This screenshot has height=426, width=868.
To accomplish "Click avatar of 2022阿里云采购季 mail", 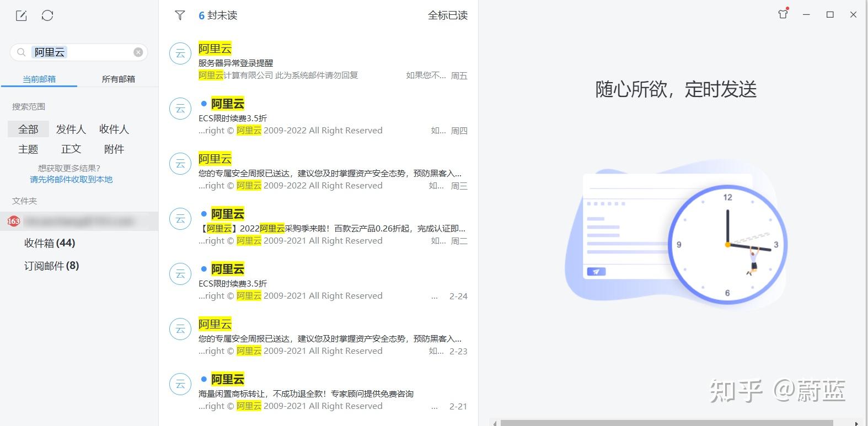I will coord(180,219).
